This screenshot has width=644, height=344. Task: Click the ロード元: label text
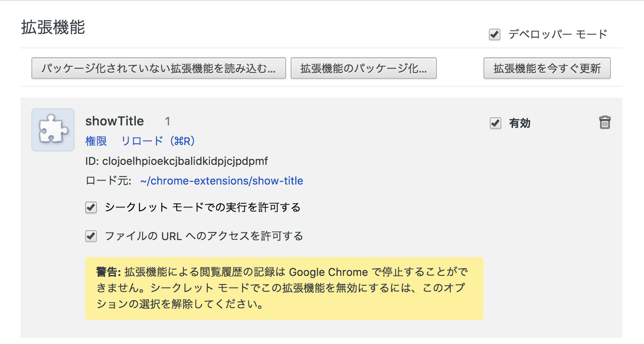pyautogui.click(x=108, y=181)
